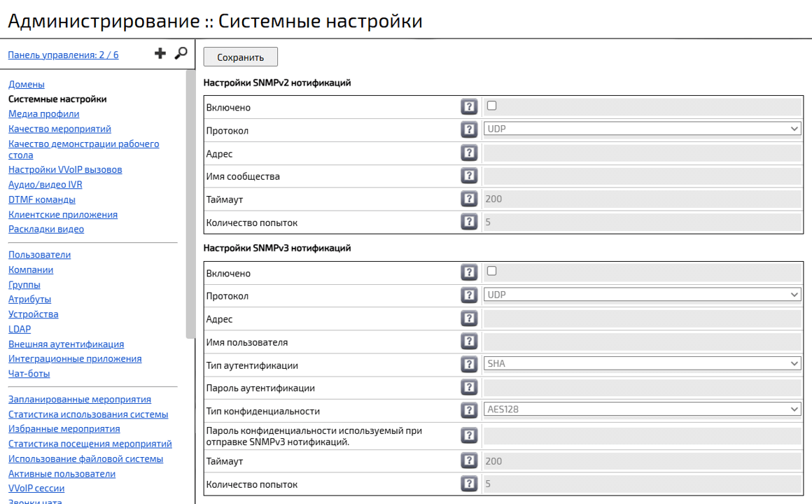812x504 pixels.
Task: Click help icon next to SNMPv2 "Таймаут"
Action: [469, 198]
